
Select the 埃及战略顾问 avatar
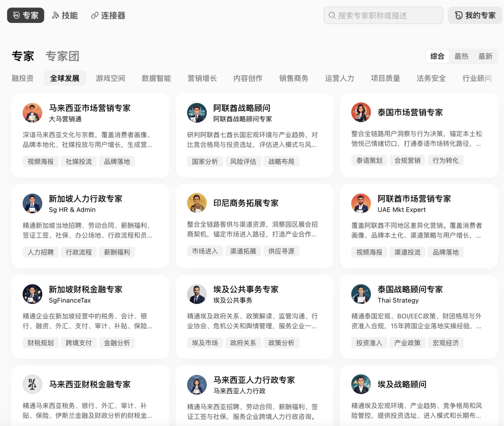click(x=361, y=384)
